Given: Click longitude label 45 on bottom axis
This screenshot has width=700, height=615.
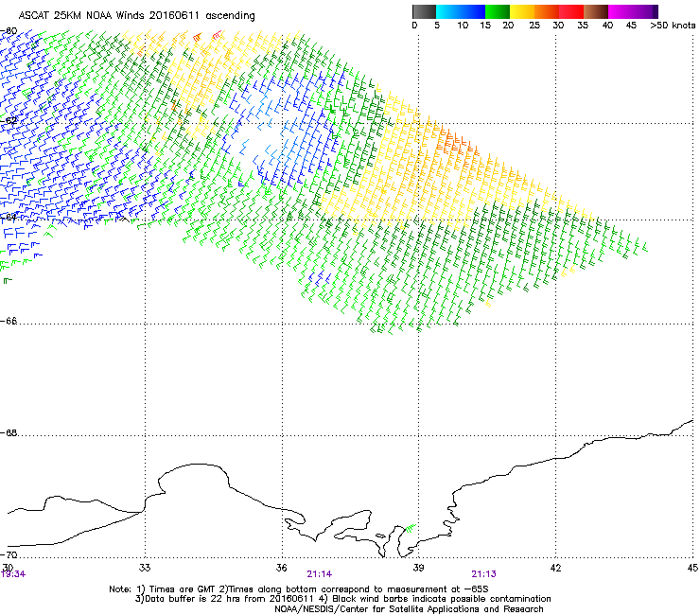Looking at the screenshot, I should 692,568.
